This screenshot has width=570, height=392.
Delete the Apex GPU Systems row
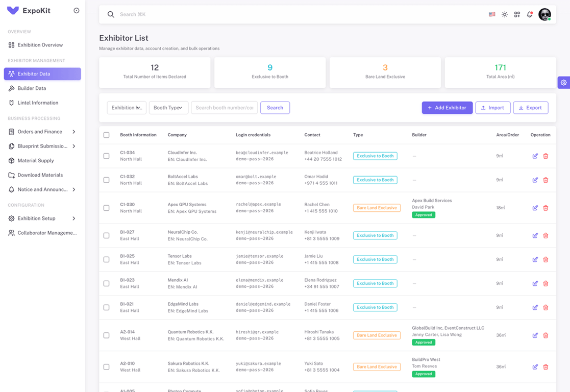546,208
